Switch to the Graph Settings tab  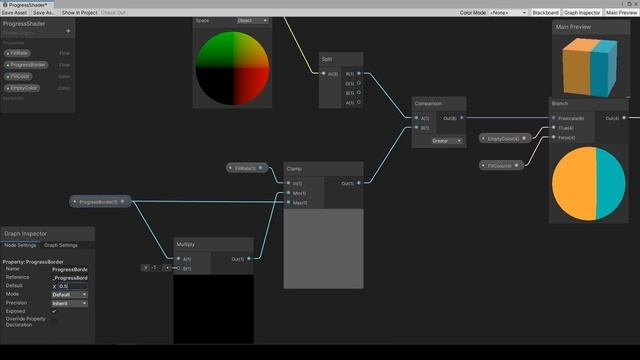(x=61, y=245)
